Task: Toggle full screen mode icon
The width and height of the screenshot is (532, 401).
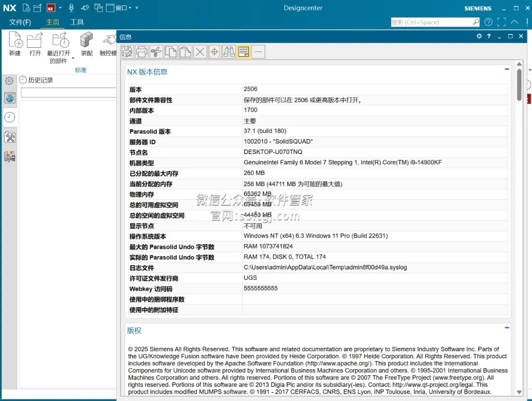Action: point(501,22)
